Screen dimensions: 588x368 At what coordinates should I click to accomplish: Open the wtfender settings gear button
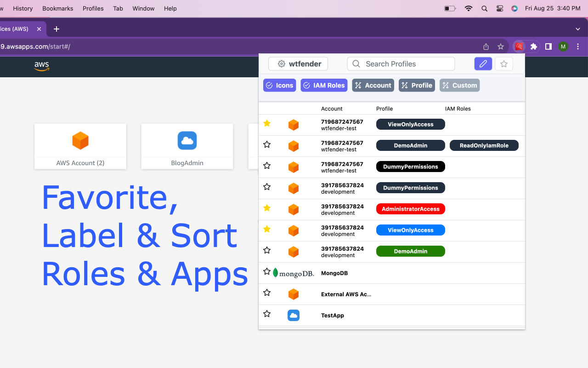coord(298,64)
